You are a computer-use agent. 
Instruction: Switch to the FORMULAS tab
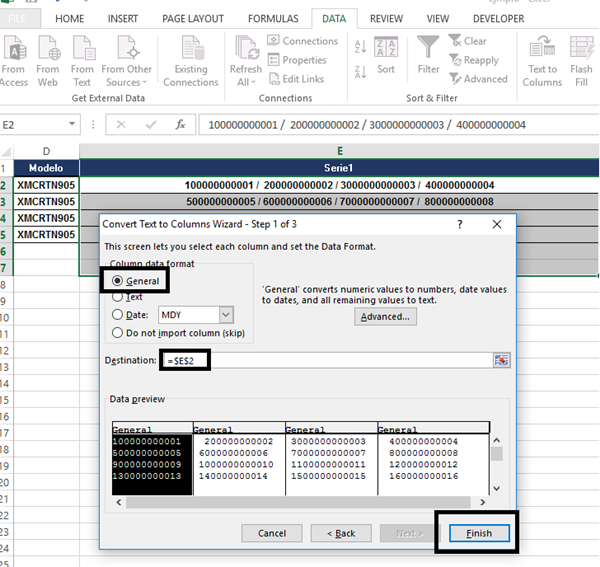click(274, 18)
